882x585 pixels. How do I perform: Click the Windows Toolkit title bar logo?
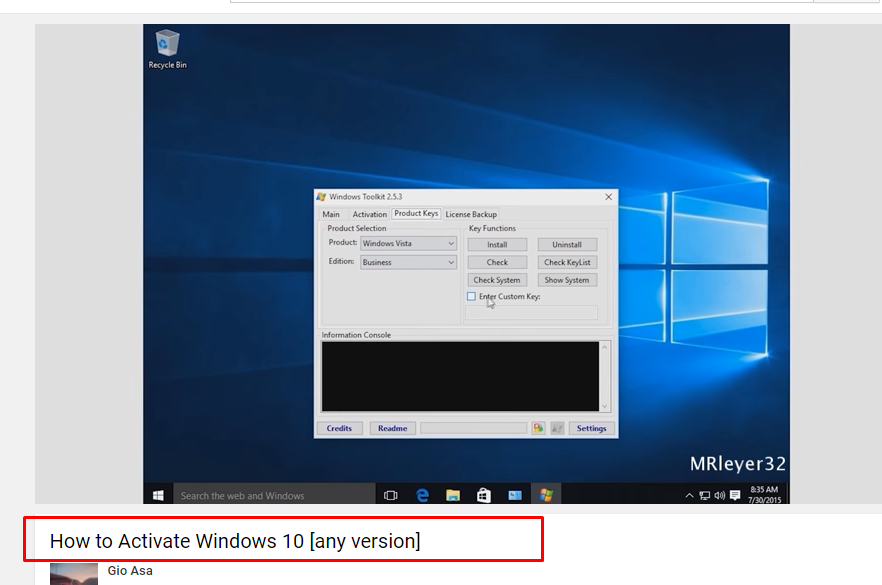click(321, 197)
